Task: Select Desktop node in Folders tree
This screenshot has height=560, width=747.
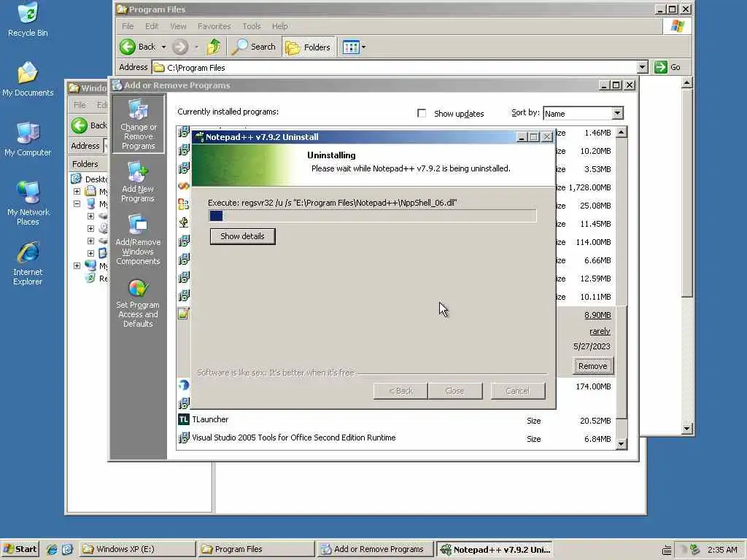Action: pos(88,179)
